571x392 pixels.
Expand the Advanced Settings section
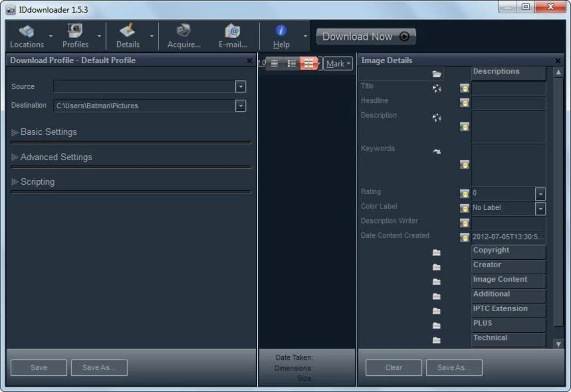pyautogui.click(x=52, y=157)
